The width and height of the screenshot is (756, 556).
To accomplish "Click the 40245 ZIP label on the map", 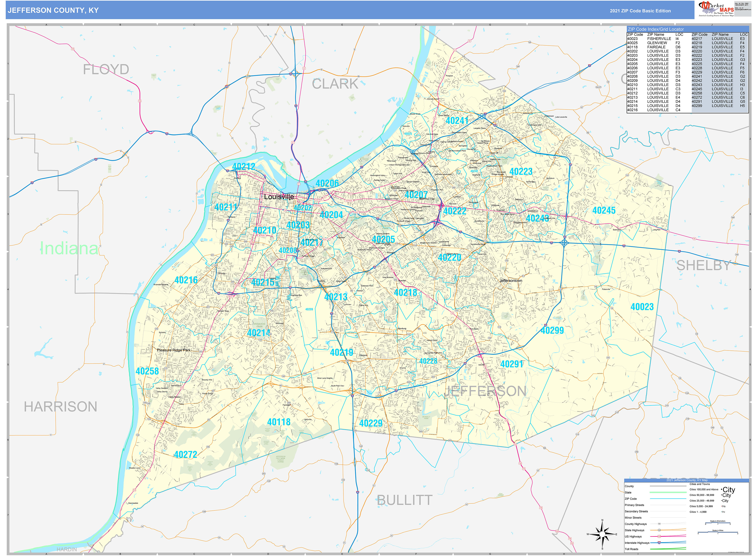I will click(x=604, y=210).
